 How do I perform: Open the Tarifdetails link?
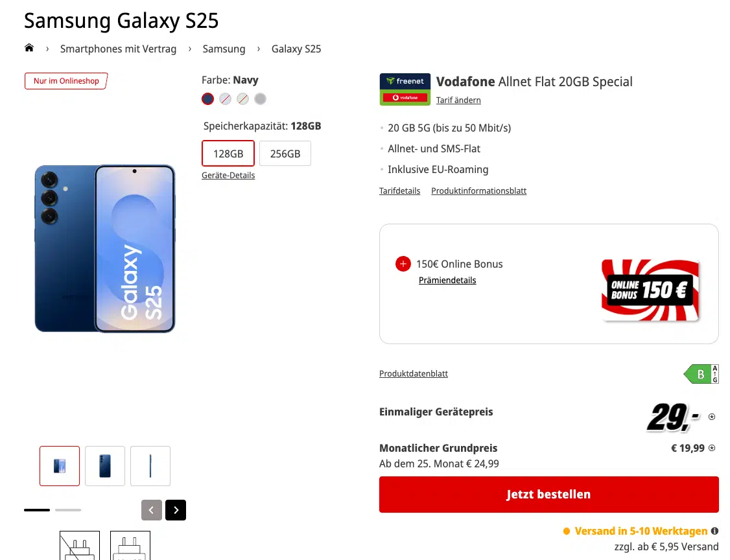(399, 191)
